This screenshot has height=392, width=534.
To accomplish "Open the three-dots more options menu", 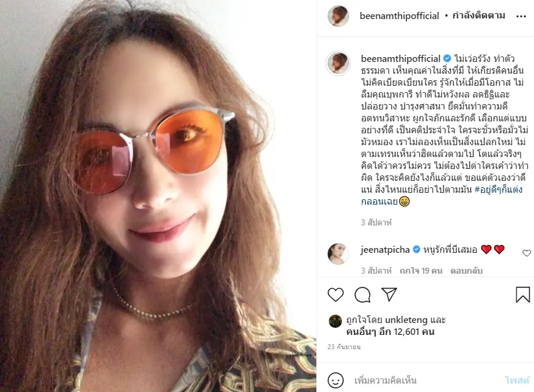I will (x=522, y=17).
